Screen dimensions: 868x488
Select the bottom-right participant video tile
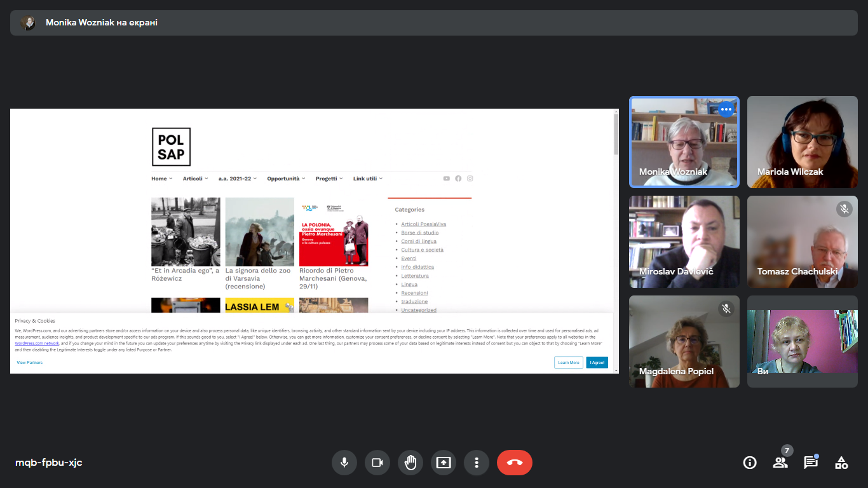(x=802, y=341)
